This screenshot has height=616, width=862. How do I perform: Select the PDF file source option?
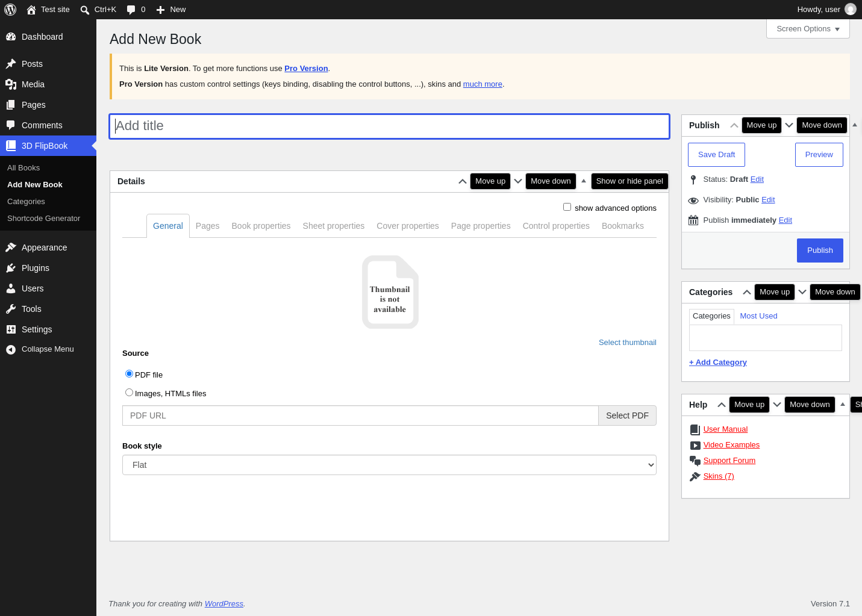coord(129,374)
